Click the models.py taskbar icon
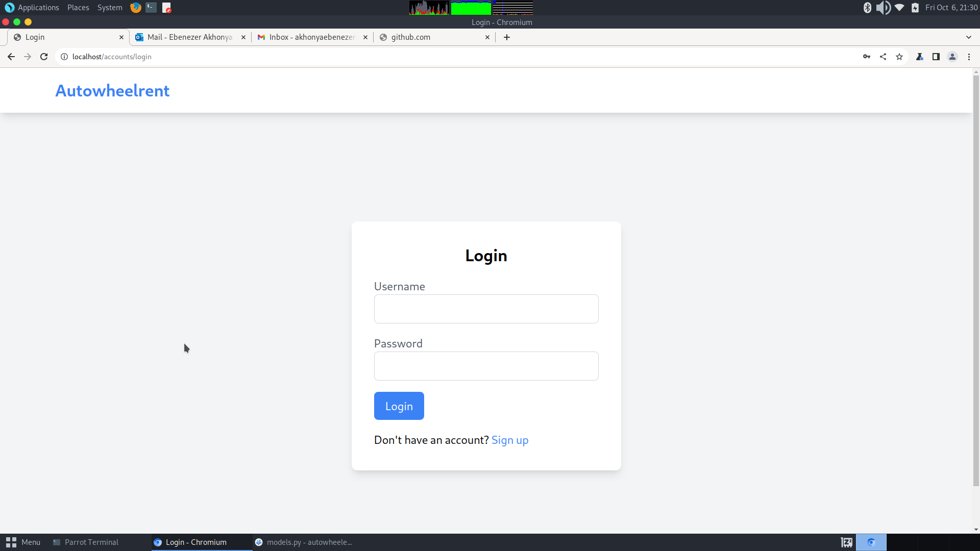 [304, 542]
